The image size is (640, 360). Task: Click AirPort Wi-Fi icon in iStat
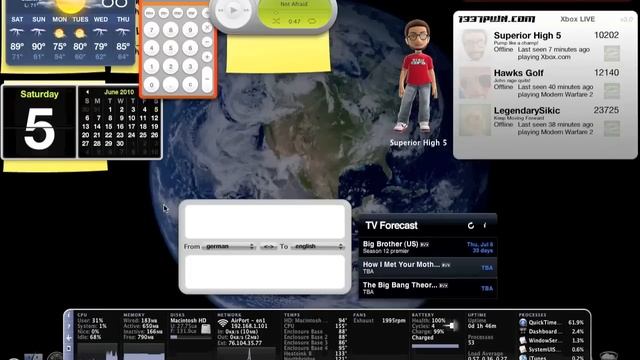223,324
